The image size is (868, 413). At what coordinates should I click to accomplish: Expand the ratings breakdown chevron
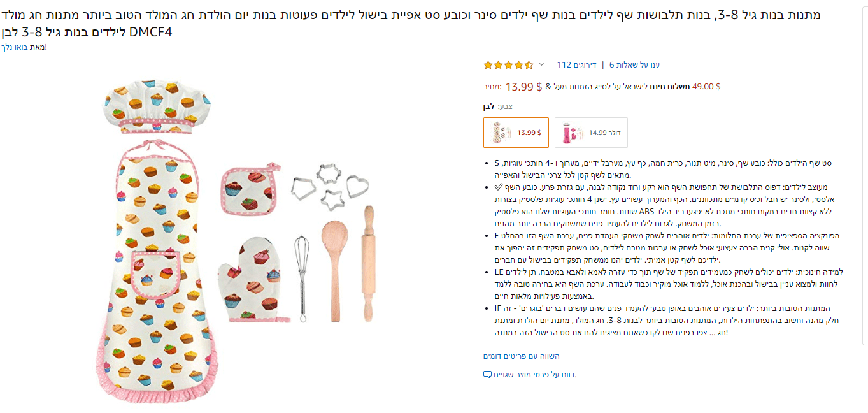[x=541, y=64]
